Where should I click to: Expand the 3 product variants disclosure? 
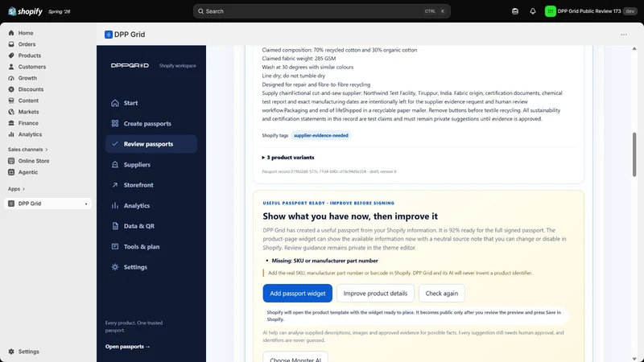[x=288, y=157]
